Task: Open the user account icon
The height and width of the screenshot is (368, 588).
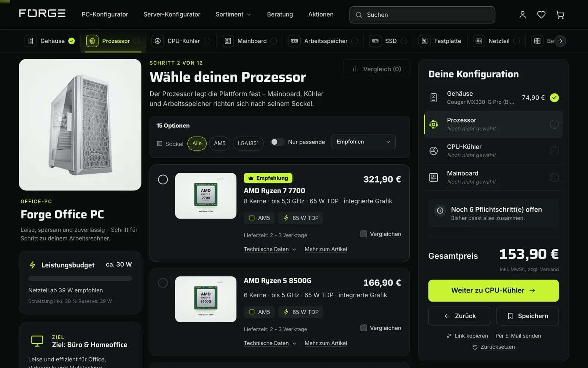Action: click(522, 15)
